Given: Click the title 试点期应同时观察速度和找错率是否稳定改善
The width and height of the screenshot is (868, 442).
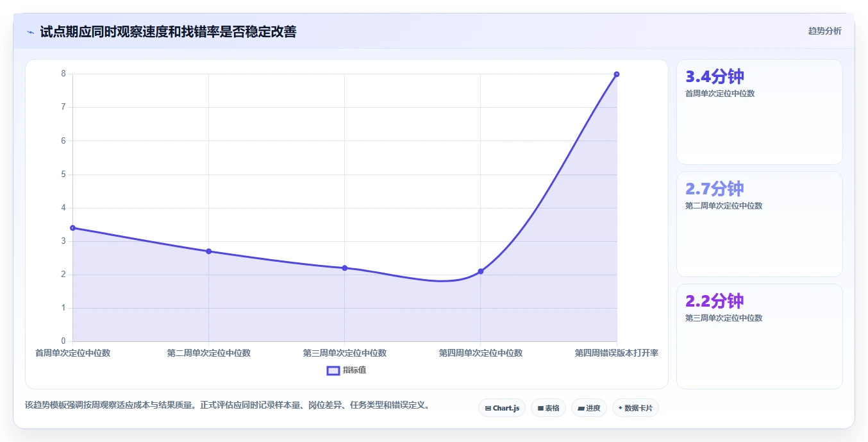Looking at the screenshot, I should point(168,32).
